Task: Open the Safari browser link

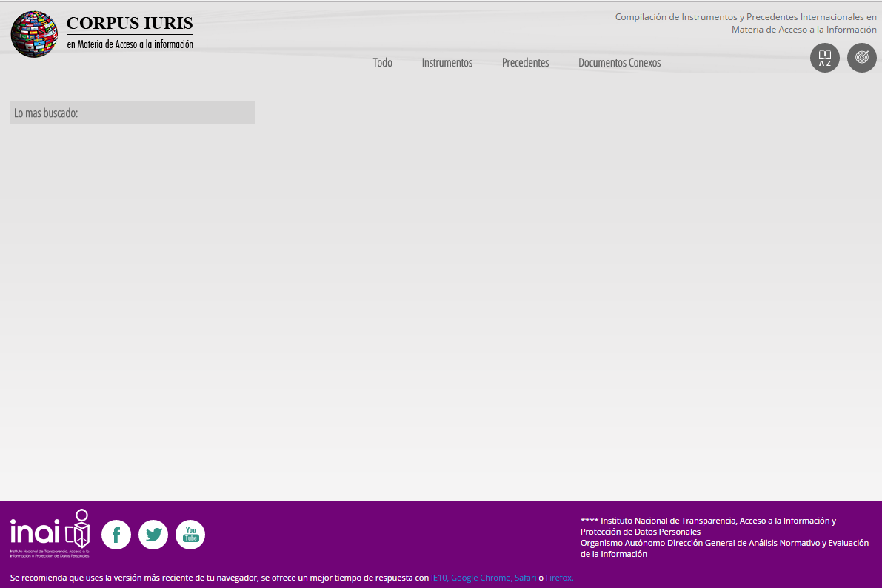Action: 524,578
